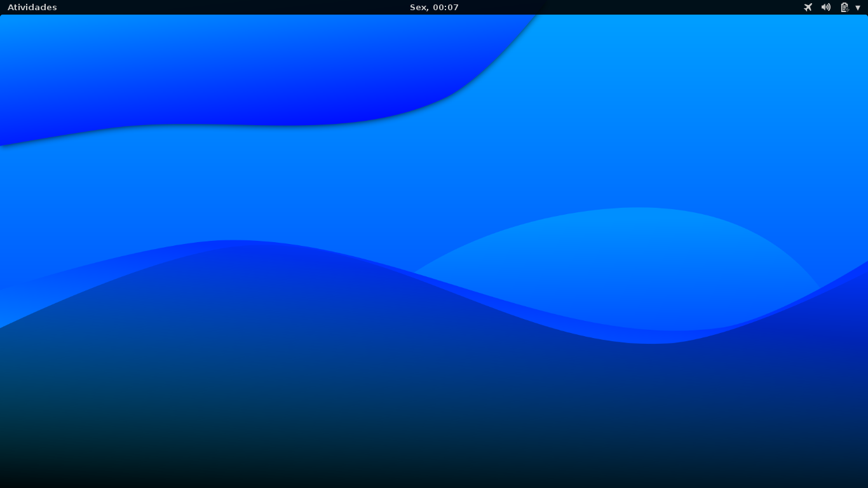Click the airplane mode icon

tap(808, 8)
